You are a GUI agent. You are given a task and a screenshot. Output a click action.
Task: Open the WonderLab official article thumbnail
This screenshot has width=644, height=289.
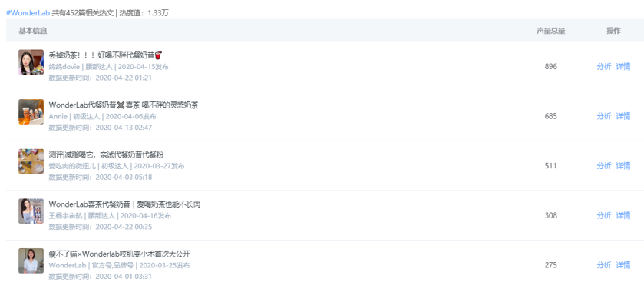coord(31,261)
